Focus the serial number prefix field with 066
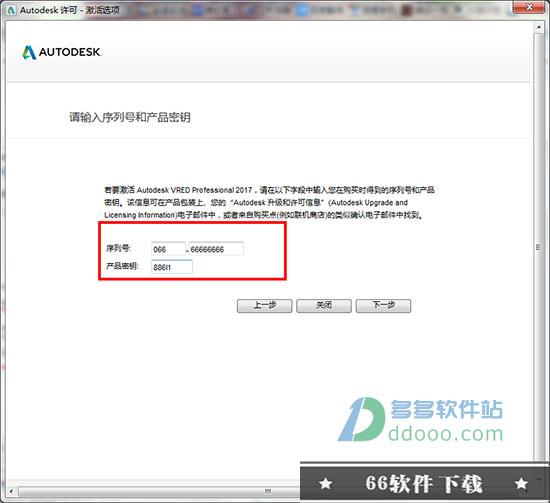This screenshot has width=550, height=503. coord(168,249)
